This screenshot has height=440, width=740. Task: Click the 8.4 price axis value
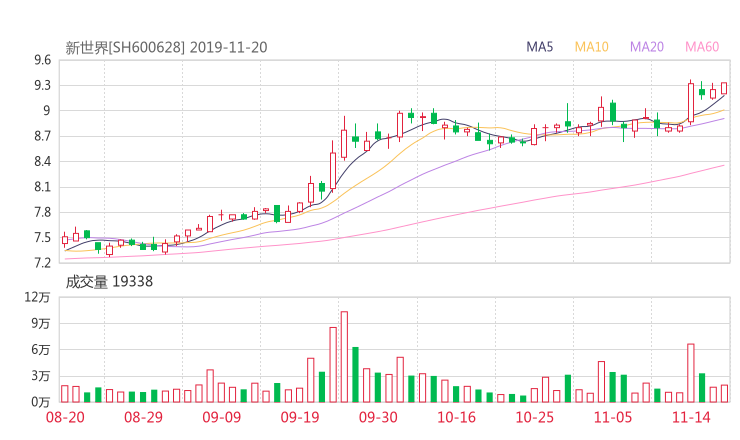tap(42, 161)
